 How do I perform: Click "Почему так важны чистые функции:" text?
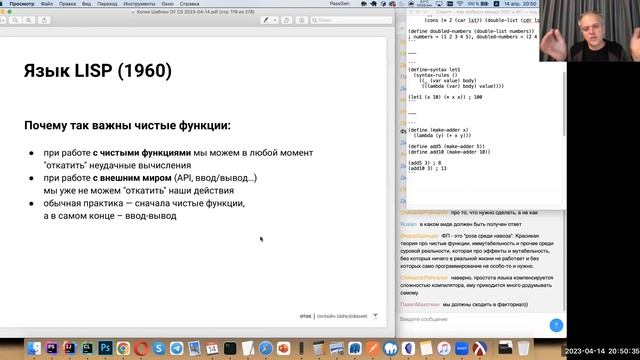(127, 125)
